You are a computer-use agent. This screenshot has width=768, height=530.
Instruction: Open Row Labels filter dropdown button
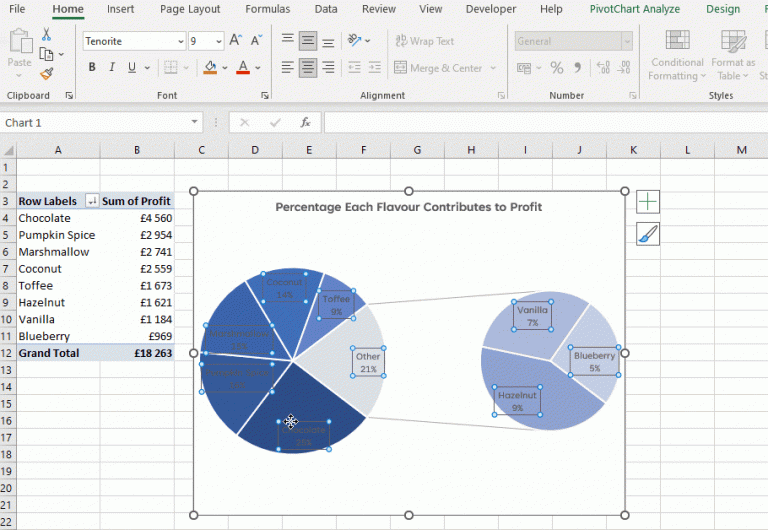click(x=92, y=201)
